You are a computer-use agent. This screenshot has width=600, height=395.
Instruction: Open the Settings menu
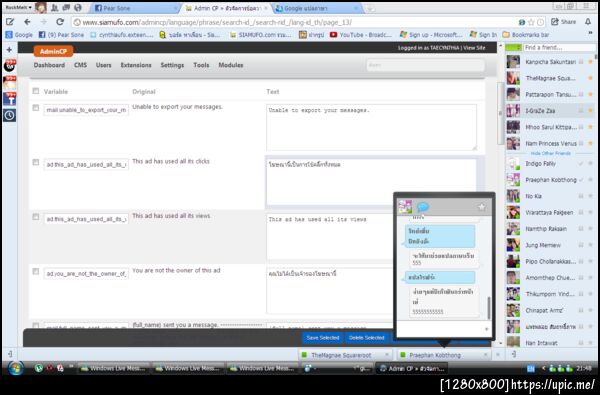click(172, 65)
